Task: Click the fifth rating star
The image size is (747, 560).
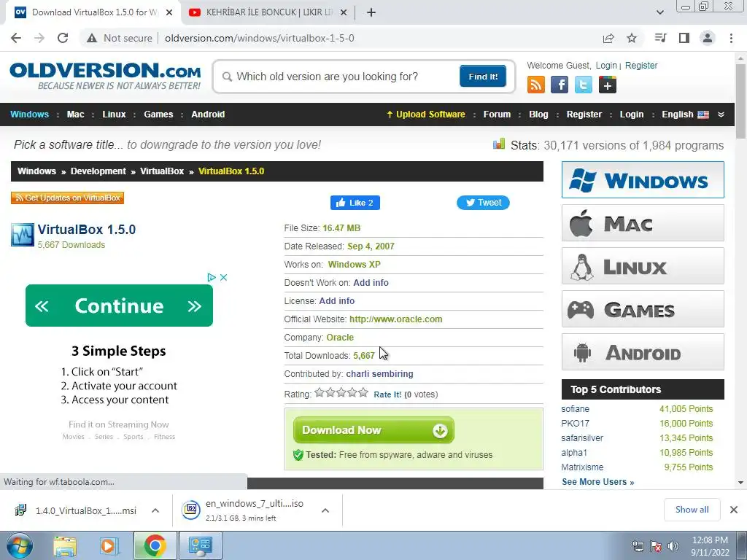Action: 363,392
